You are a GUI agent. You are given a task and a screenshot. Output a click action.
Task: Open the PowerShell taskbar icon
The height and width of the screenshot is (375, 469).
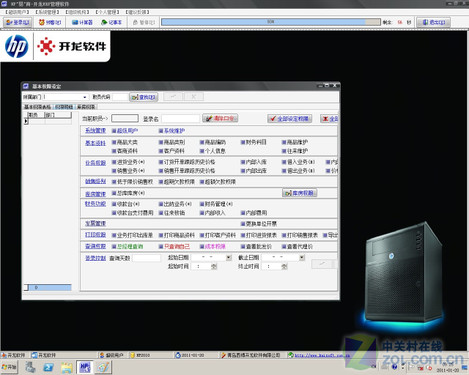pos(49,367)
